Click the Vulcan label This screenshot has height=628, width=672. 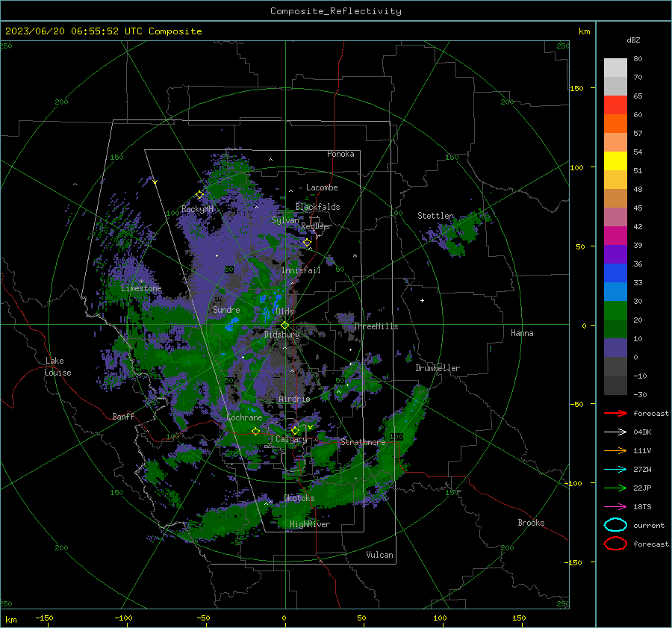[379, 555]
